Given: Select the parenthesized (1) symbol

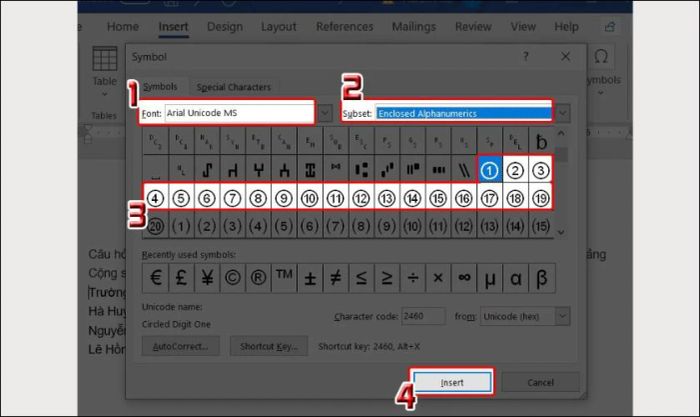Looking at the screenshot, I should 181,226.
